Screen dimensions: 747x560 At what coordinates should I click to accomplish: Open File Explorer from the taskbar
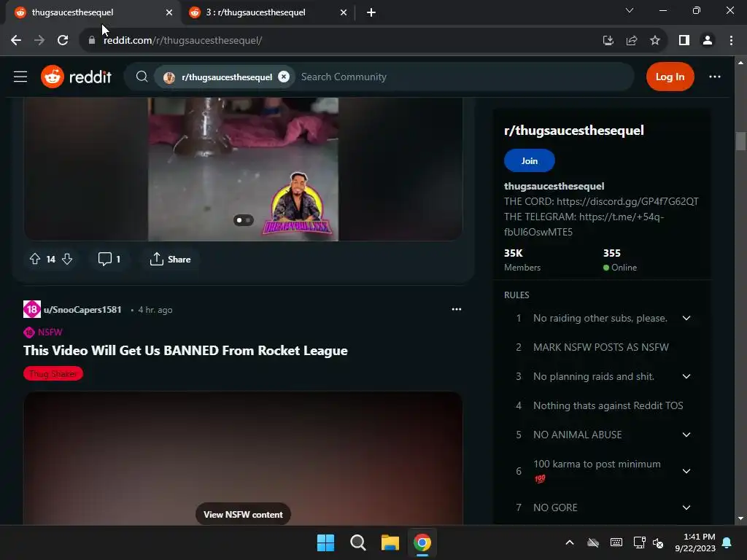click(x=390, y=542)
